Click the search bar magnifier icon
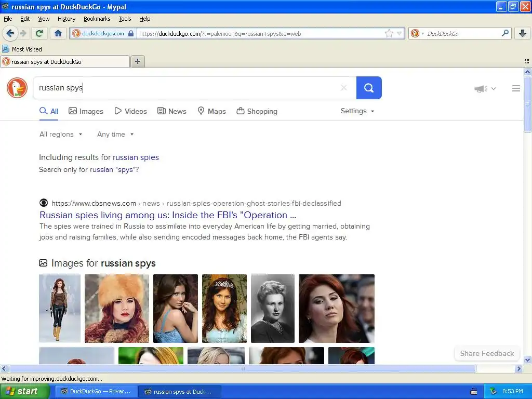 click(x=505, y=33)
